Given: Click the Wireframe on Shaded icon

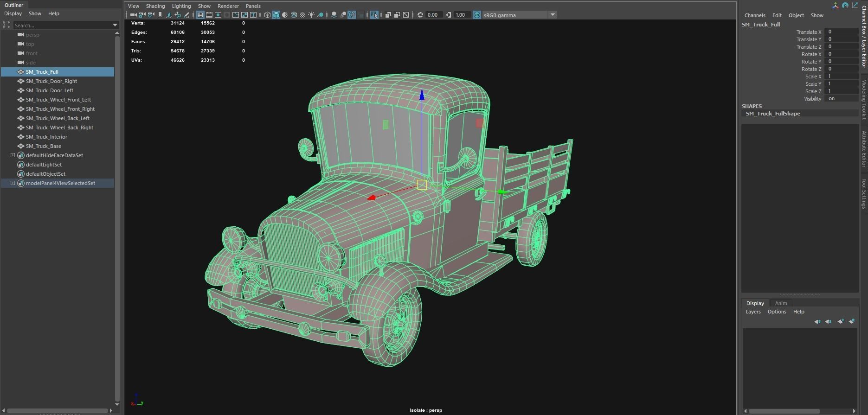Looking at the screenshot, I should pos(294,15).
